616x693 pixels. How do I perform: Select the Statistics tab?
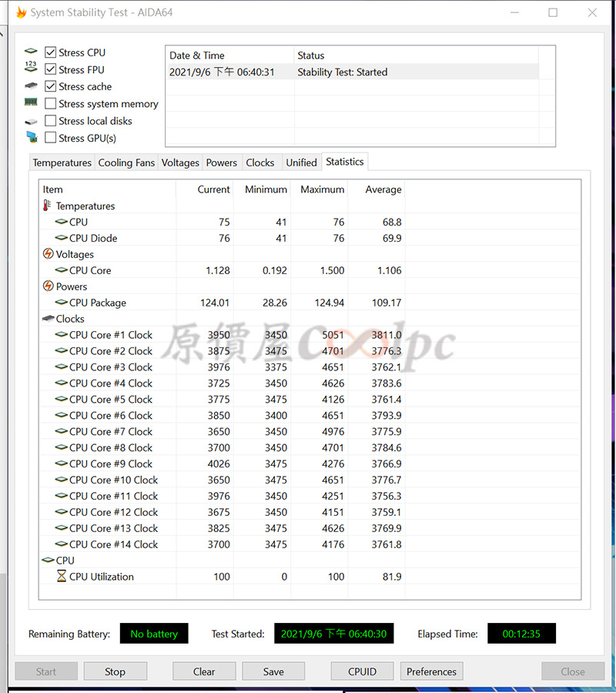[345, 162]
